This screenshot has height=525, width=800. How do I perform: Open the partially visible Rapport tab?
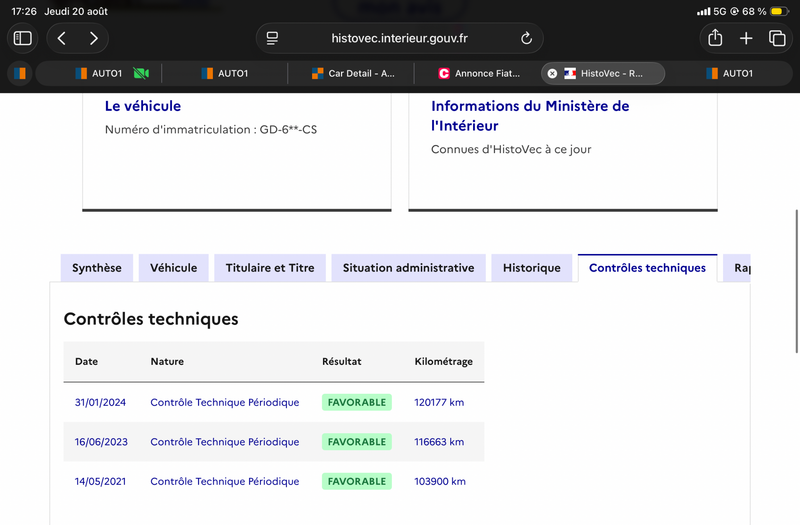pyautogui.click(x=737, y=268)
